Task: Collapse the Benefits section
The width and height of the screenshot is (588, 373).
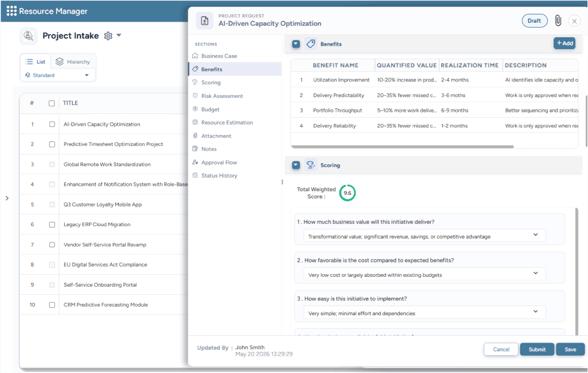Action: click(296, 44)
